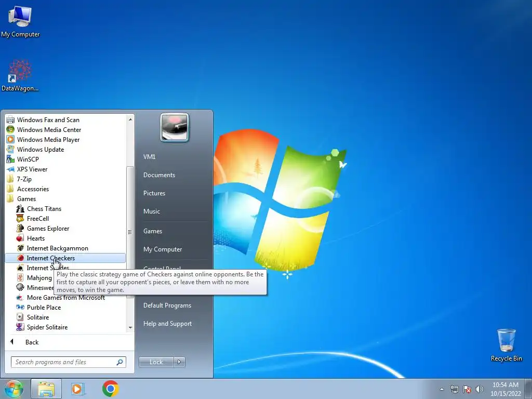This screenshot has width=532, height=399.
Task: Open File Explorer taskbar icon
Action: 46,389
